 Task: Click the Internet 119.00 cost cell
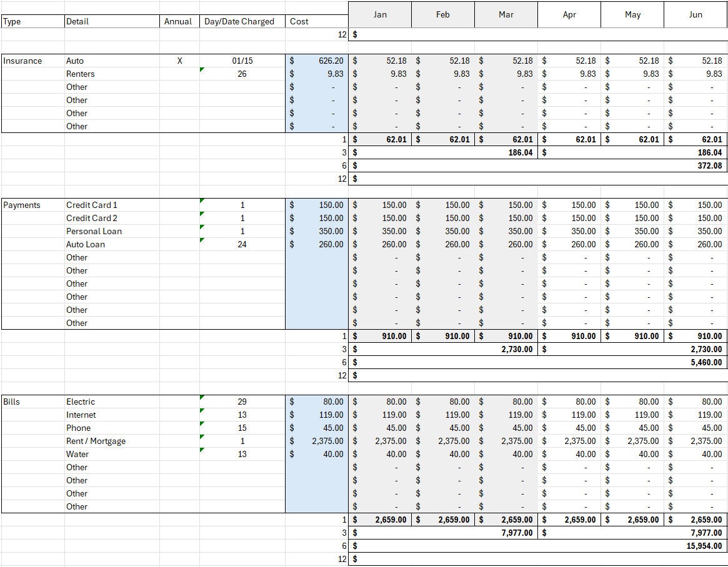tap(317, 415)
